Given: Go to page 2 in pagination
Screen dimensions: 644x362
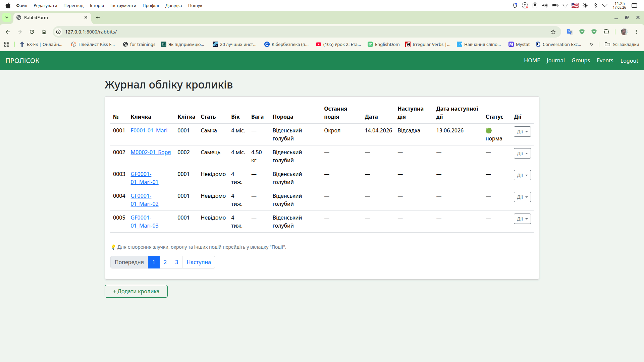Looking at the screenshot, I should click(165, 262).
